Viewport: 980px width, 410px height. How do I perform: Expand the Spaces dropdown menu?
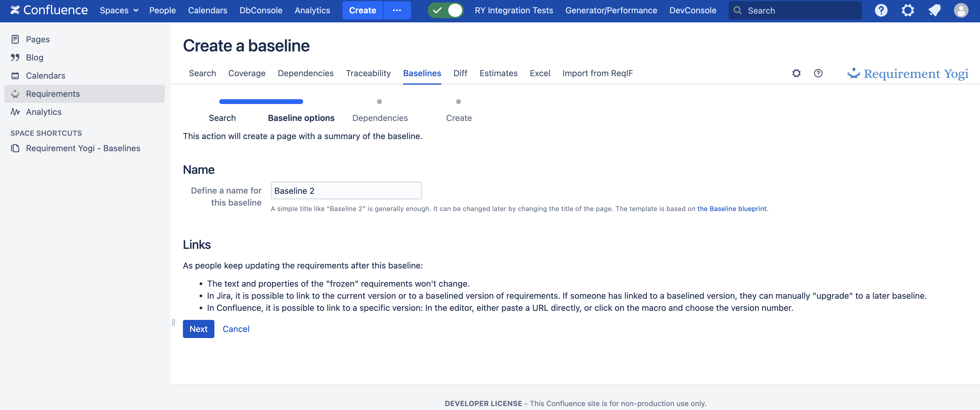click(119, 10)
